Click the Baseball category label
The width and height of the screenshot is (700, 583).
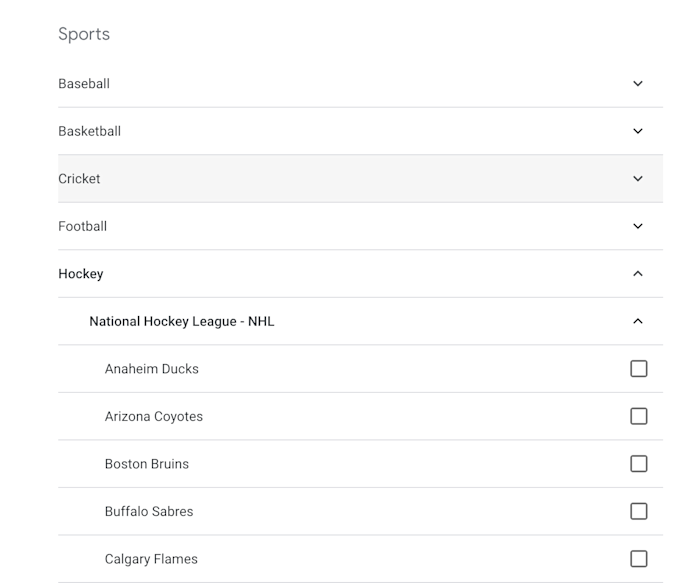84,84
